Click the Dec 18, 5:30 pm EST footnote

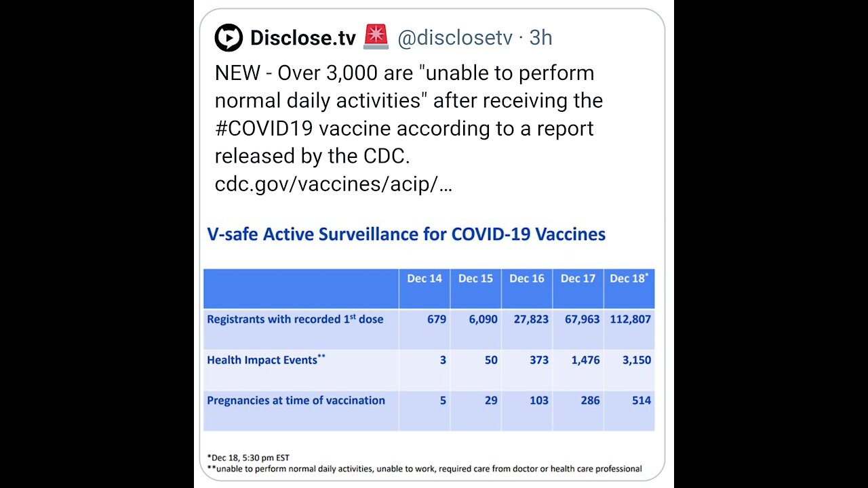pyautogui.click(x=248, y=457)
